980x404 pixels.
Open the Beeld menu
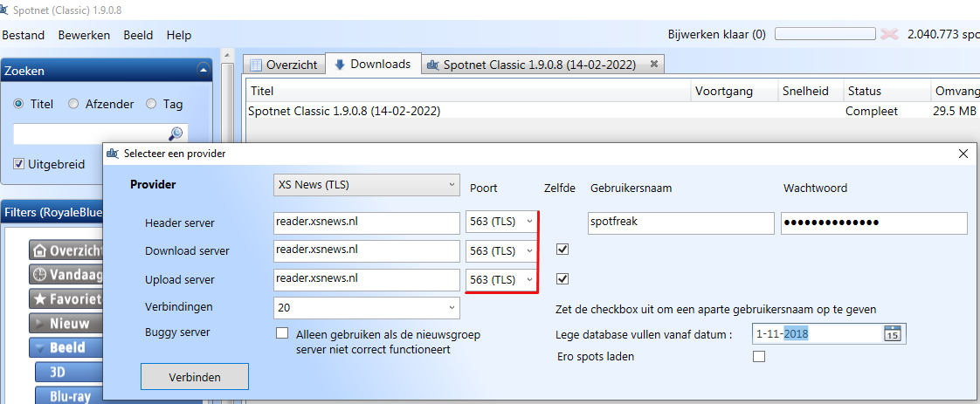point(138,35)
